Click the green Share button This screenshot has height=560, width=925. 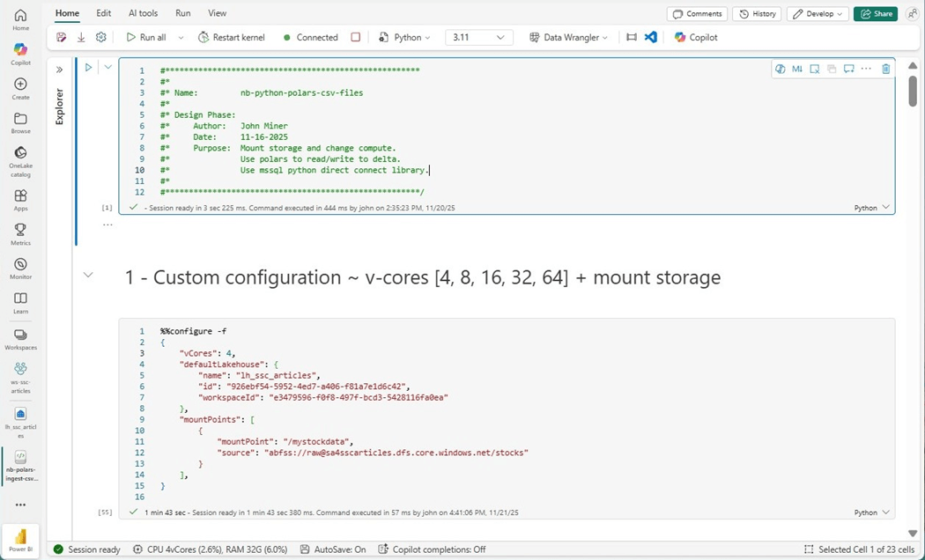point(875,13)
